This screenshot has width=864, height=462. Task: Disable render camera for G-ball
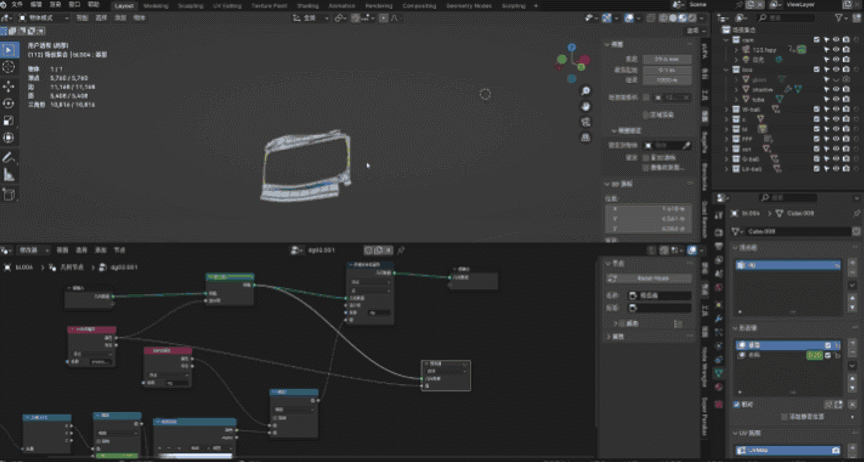point(846,159)
